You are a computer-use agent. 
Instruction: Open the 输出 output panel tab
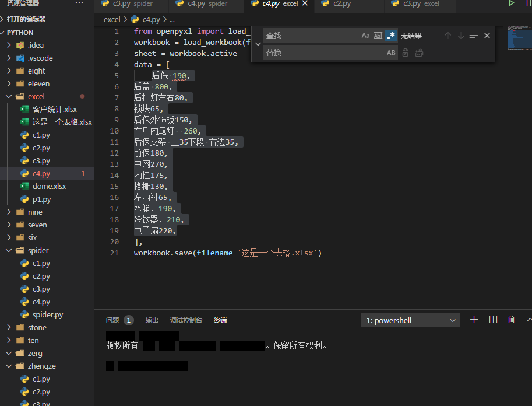tap(152, 320)
